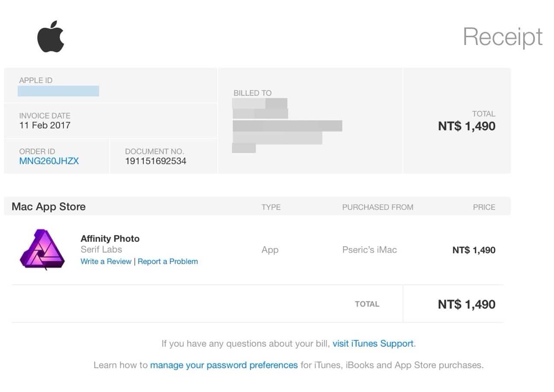Click the Affinity Photo title
The height and width of the screenshot is (392, 554).
(110, 238)
